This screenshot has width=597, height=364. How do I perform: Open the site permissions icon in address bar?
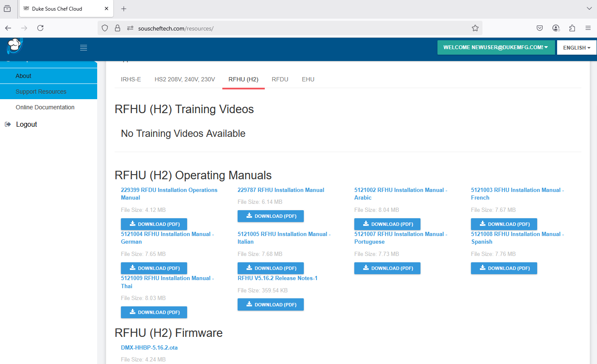tap(130, 28)
